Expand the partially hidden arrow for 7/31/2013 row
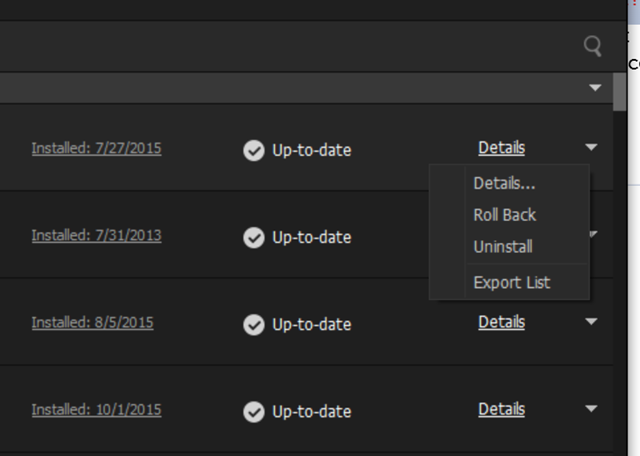The width and height of the screenshot is (640, 456). point(594,234)
